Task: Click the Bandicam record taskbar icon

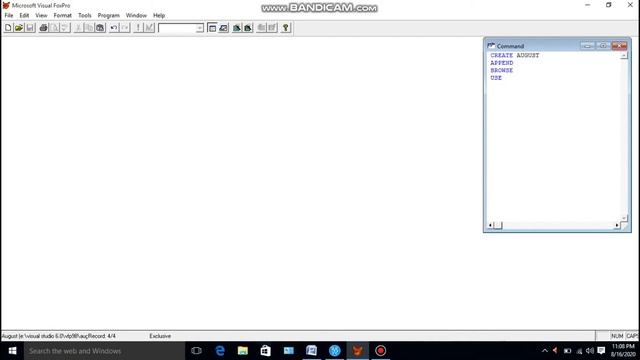Action: coord(380,351)
